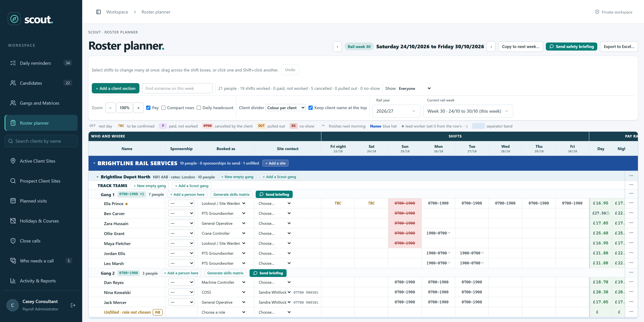Open Candidates people icon

pyautogui.click(x=13, y=83)
